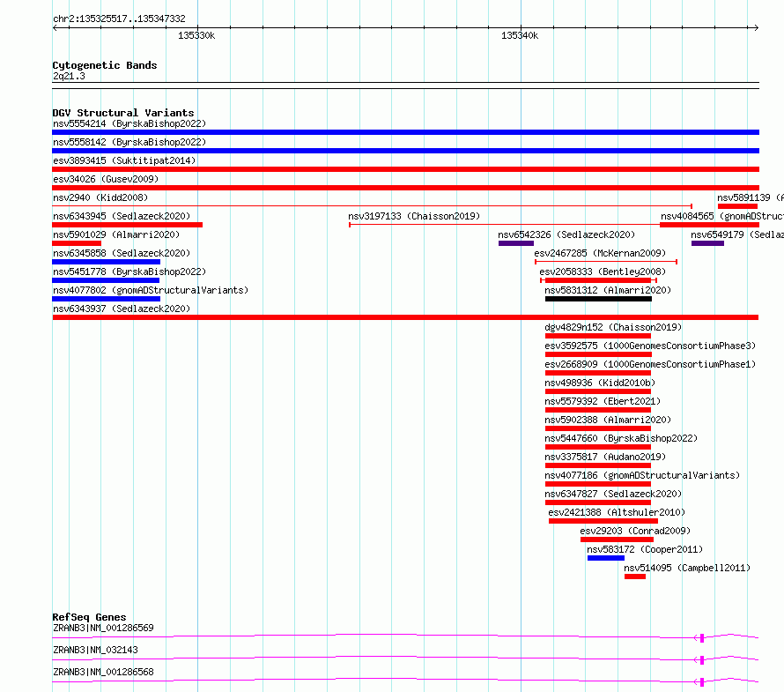Click the exon box on ZRANB3|NM_001286569 transcript

pyautogui.click(x=702, y=638)
